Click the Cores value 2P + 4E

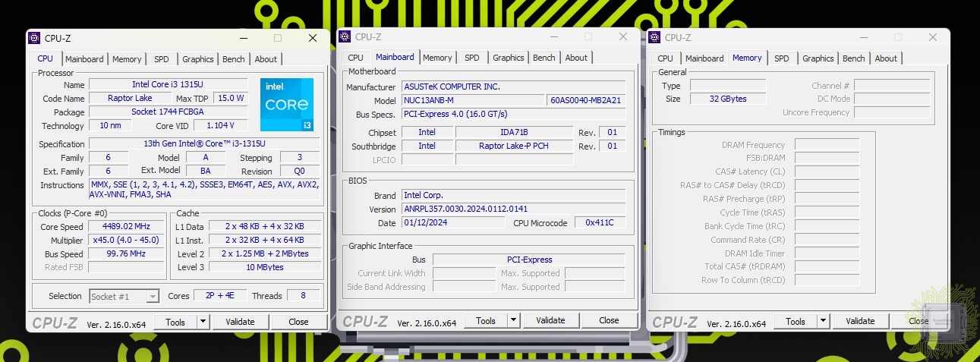click(219, 296)
